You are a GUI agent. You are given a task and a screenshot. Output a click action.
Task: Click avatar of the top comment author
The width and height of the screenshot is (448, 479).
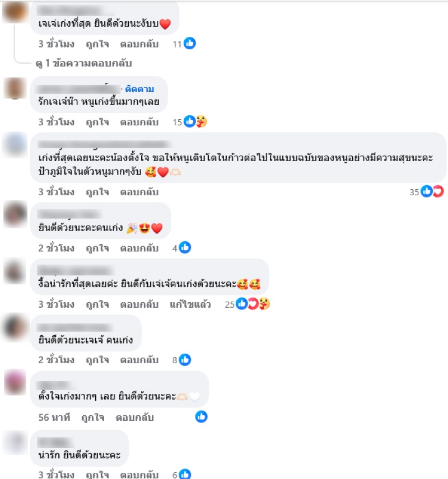pos(15,12)
